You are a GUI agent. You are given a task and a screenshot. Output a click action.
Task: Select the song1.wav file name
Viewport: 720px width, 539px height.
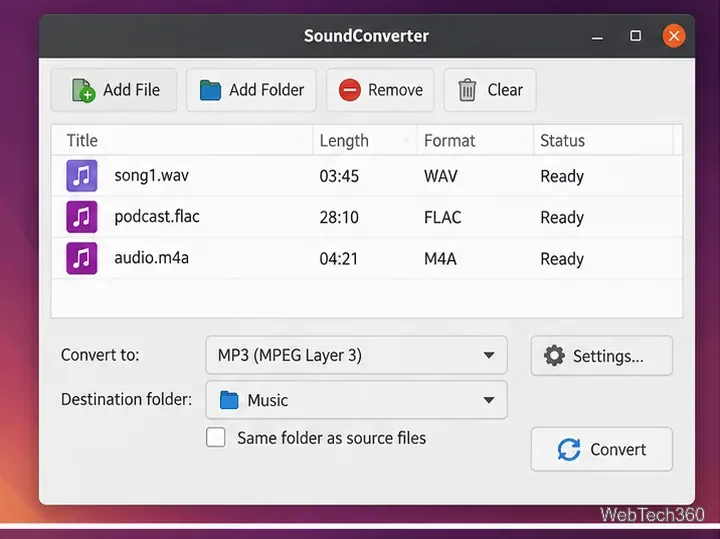(152, 175)
